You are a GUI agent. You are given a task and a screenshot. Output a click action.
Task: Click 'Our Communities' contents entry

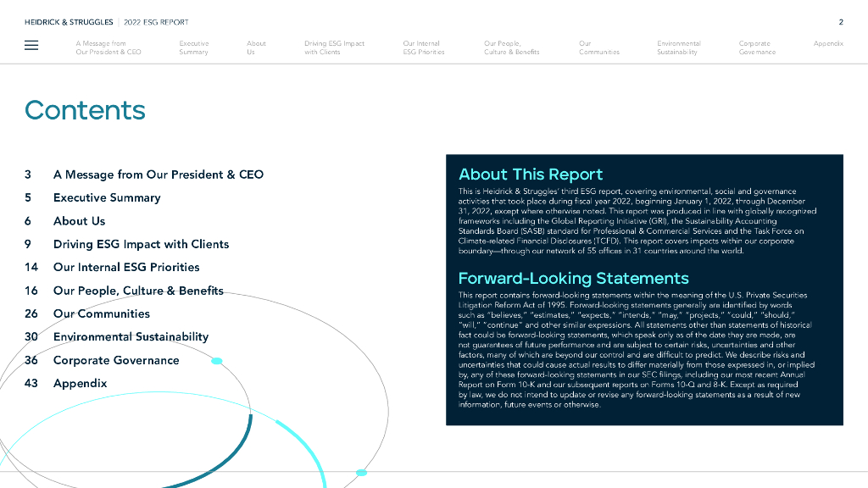tap(102, 313)
